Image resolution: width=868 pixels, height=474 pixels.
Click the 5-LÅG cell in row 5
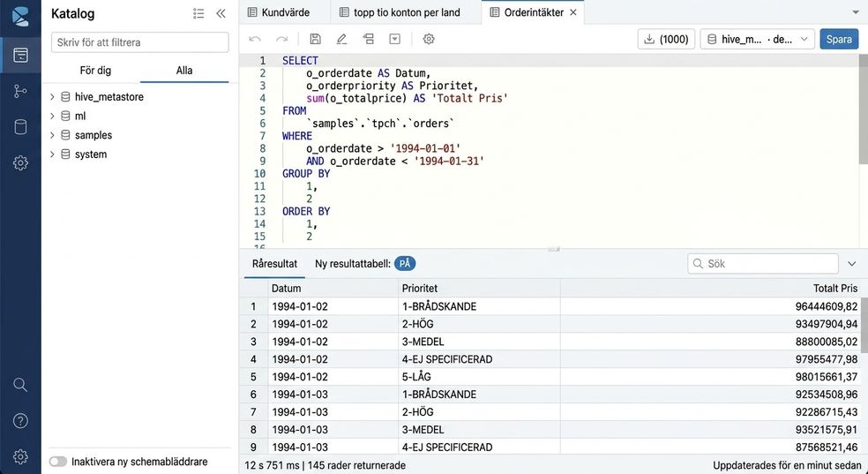[479, 377]
